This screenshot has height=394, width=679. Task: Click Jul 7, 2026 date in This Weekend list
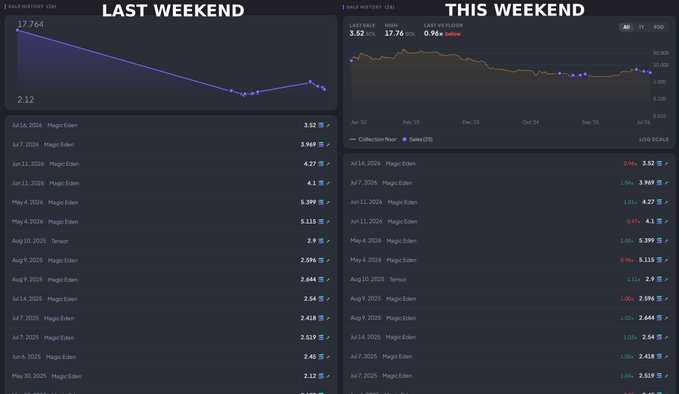[364, 183]
